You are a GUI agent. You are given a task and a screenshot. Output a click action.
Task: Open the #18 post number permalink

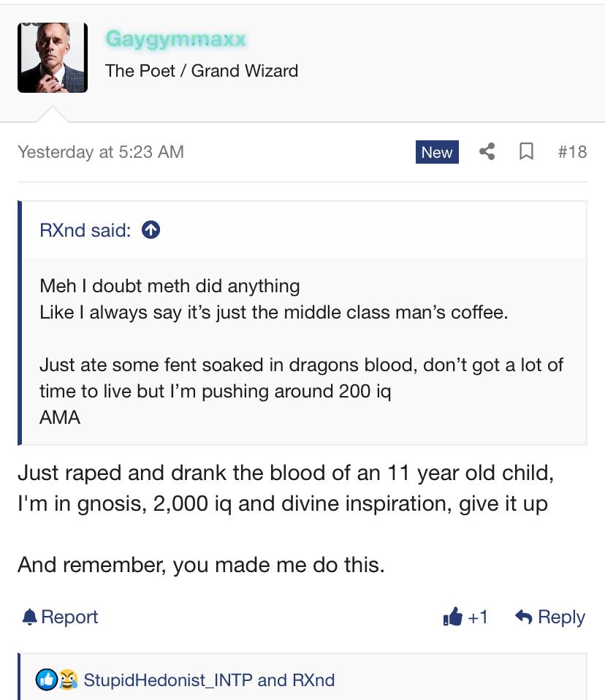point(572,152)
